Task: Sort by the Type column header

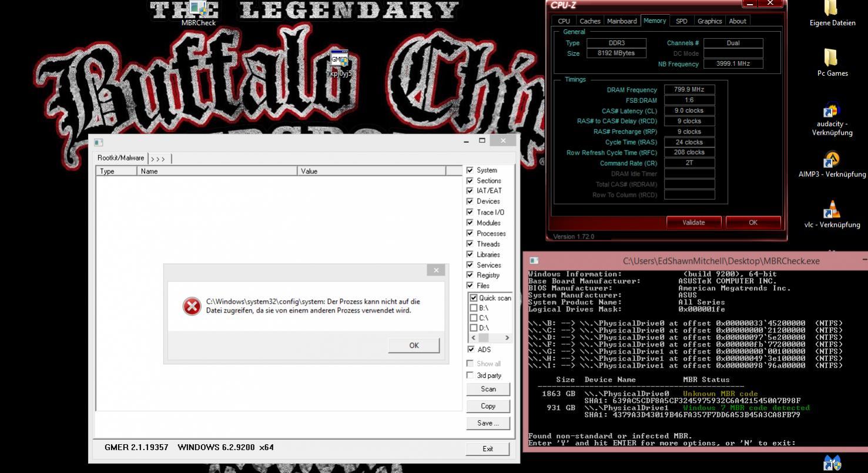Action: coord(116,171)
